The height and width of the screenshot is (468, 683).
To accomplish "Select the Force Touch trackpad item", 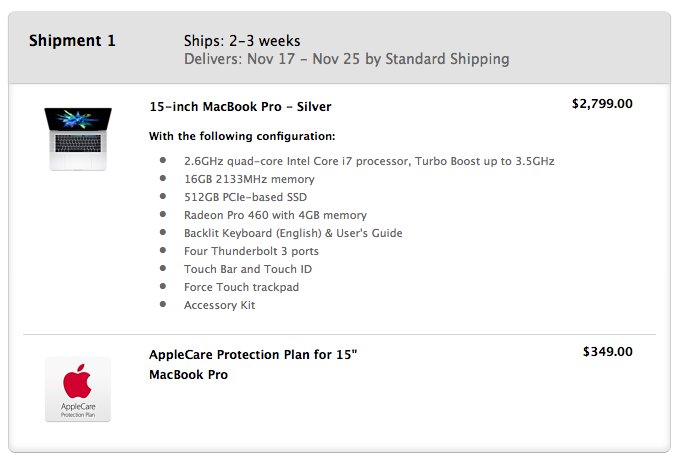I will [x=241, y=287].
